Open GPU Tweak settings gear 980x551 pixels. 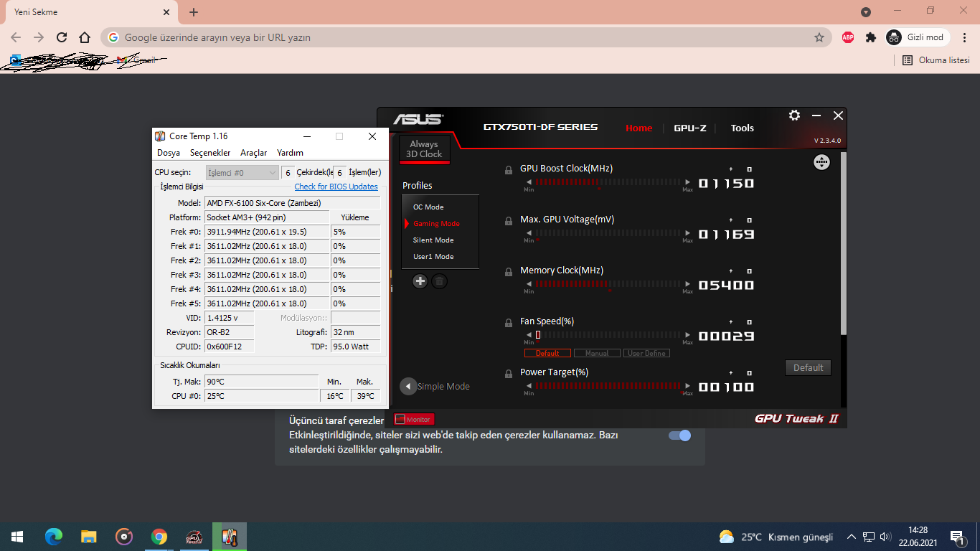(794, 116)
